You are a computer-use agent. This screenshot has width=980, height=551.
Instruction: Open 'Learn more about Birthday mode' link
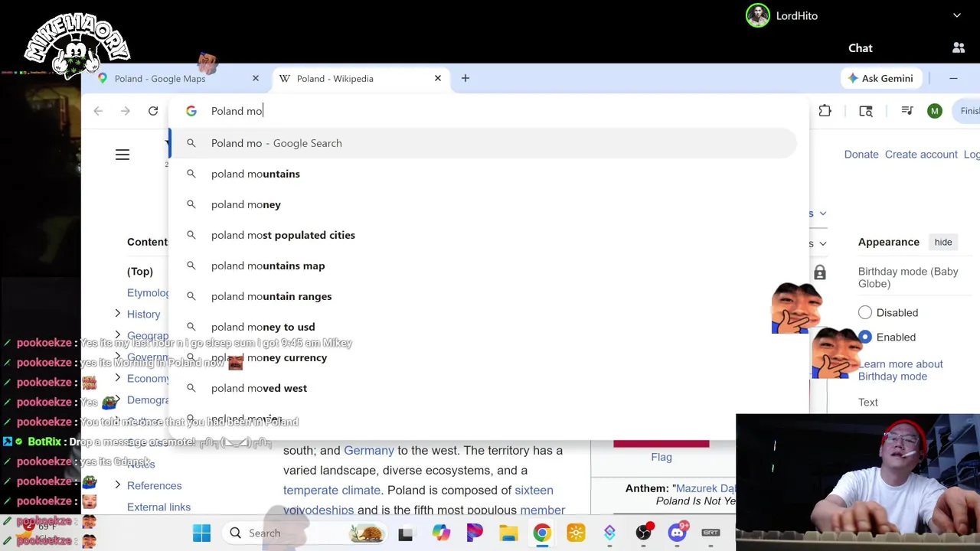[900, 370]
